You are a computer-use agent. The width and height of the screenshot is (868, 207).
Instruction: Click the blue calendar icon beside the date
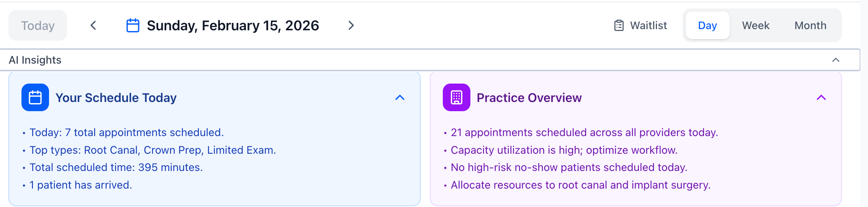click(x=133, y=26)
